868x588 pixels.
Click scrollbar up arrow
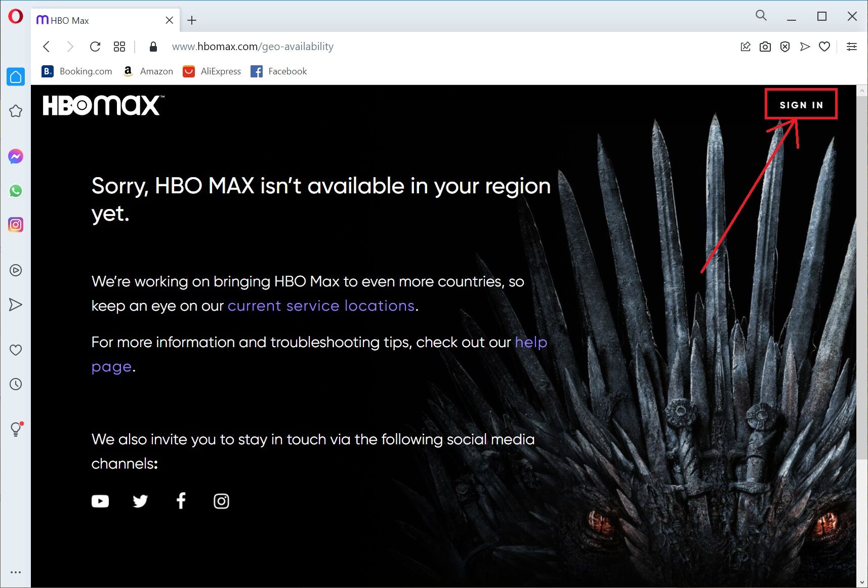coord(862,91)
